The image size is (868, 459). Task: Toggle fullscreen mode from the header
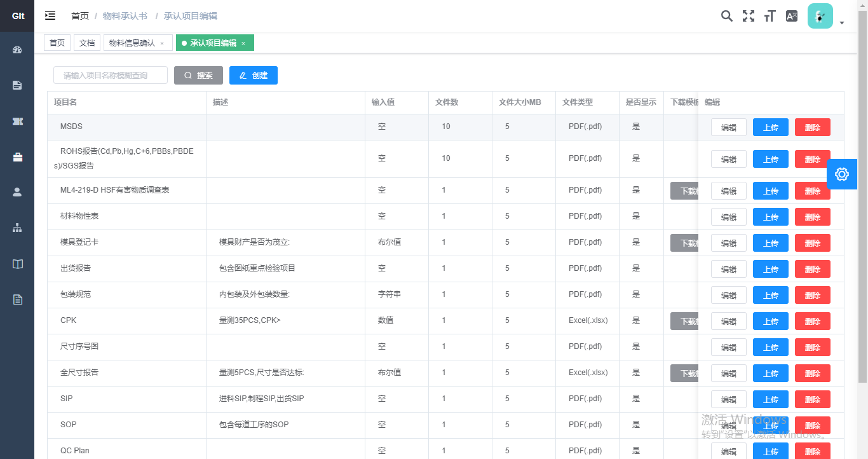pyautogui.click(x=749, y=17)
